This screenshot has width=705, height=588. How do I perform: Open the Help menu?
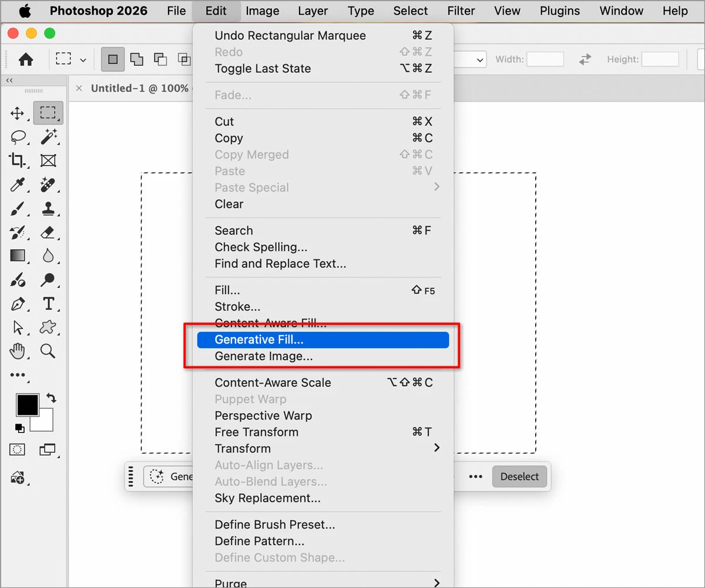tap(675, 11)
